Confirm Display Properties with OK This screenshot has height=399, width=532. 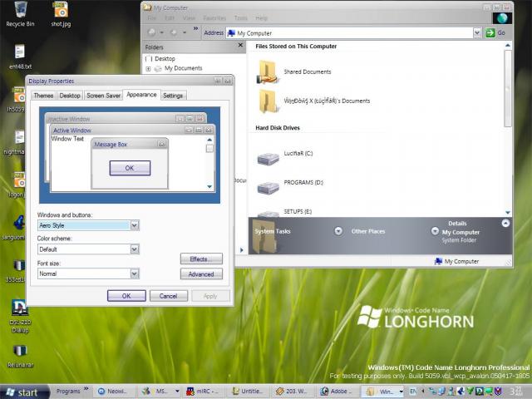point(126,296)
